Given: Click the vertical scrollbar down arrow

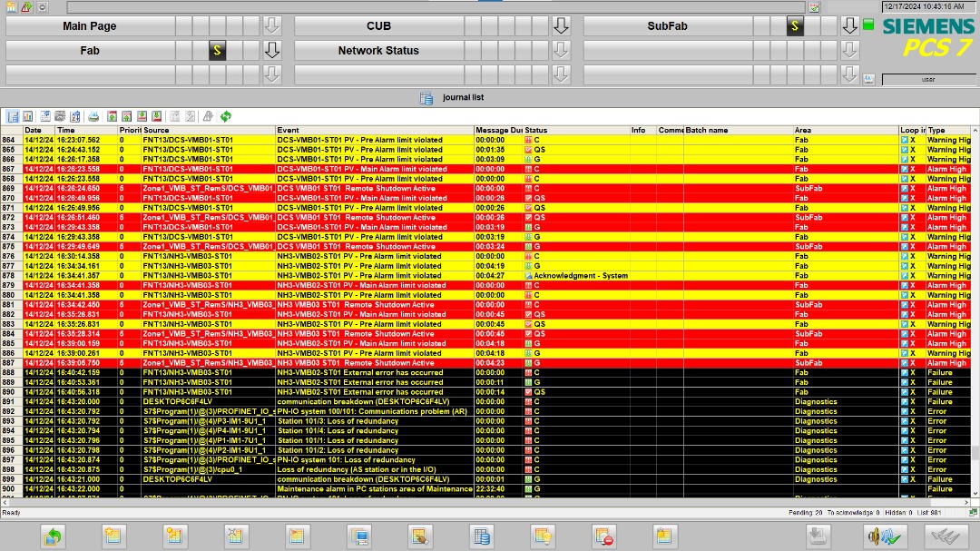Looking at the screenshot, I should point(975,494).
